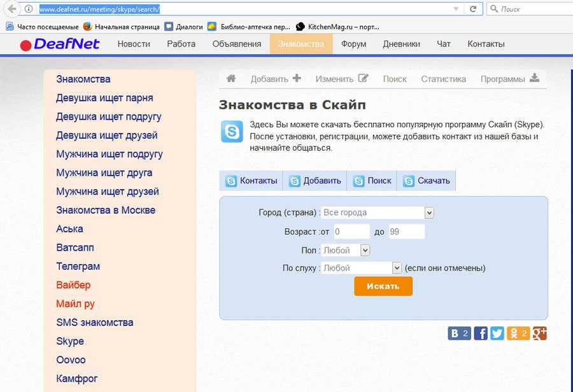
Task: Share the page via Facebook icon
Action: [481, 333]
